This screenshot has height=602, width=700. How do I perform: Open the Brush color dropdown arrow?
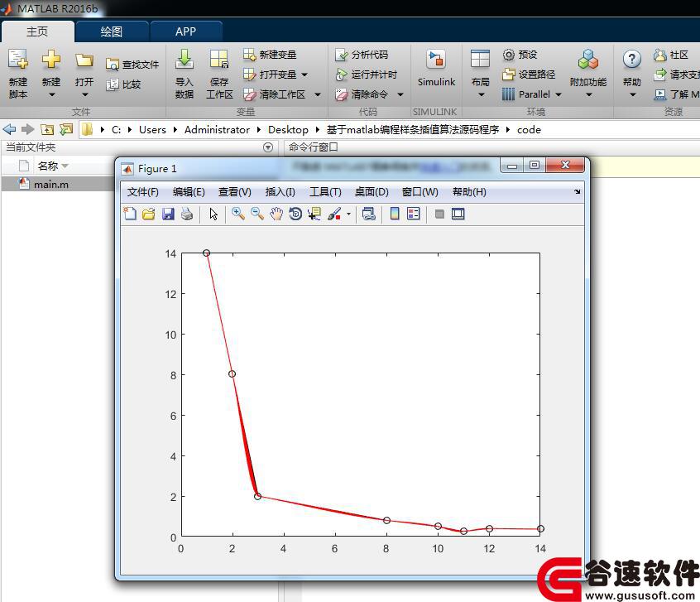coord(348,214)
